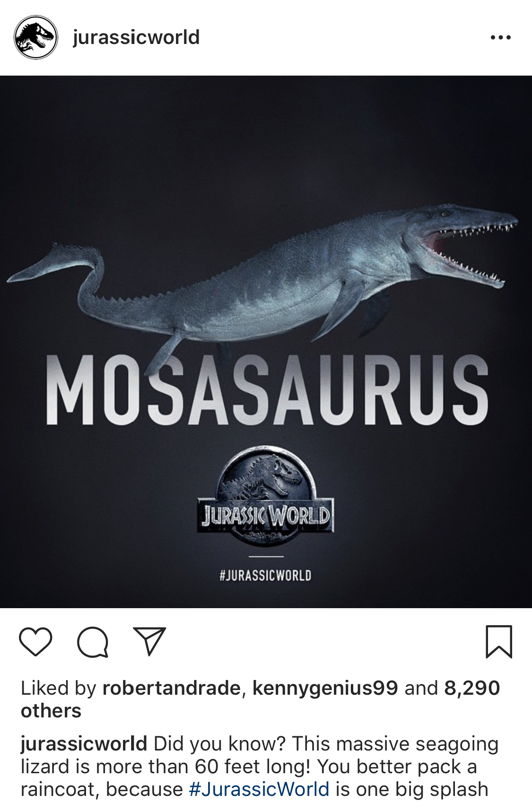Viewport: 532px width, 812px height.
Task: Save the post with the bookmark icon
Action: click(499, 642)
